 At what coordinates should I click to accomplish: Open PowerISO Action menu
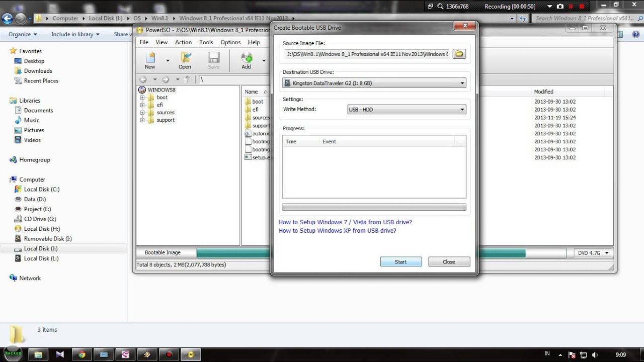[183, 42]
